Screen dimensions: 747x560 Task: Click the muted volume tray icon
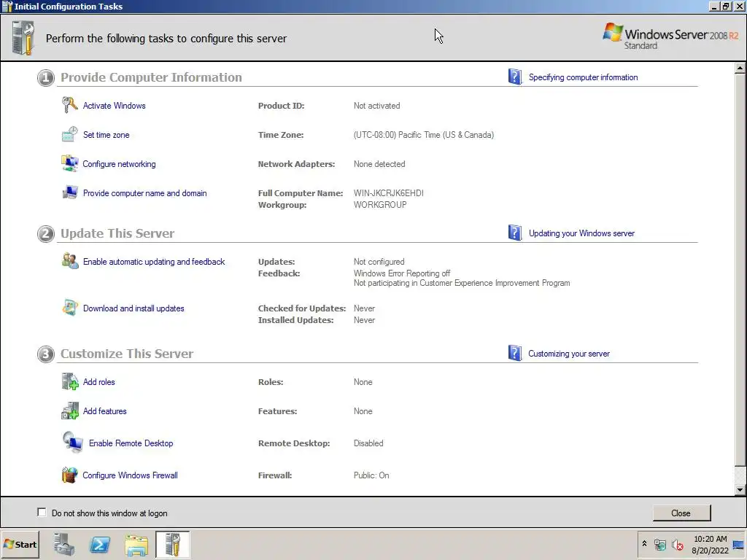pos(678,544)
